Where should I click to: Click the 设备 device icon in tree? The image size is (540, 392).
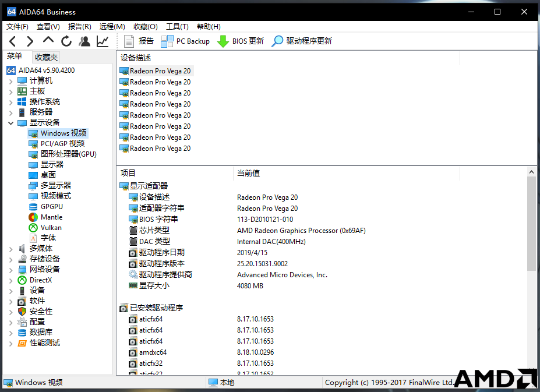tap(22, 291)
